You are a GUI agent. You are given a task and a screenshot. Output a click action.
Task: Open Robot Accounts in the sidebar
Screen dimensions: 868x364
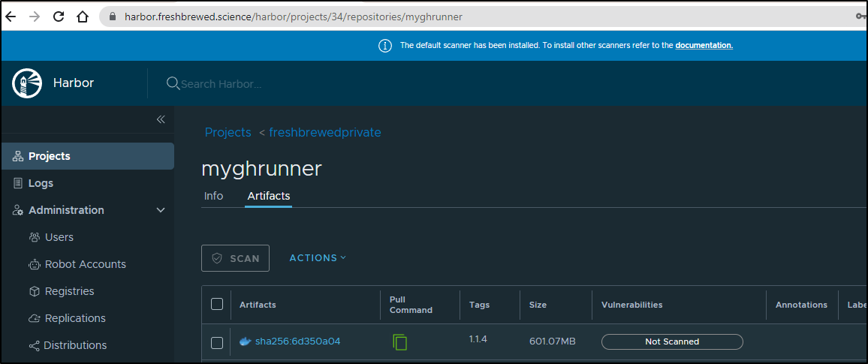pyautogui.click(x=87, y=264)
